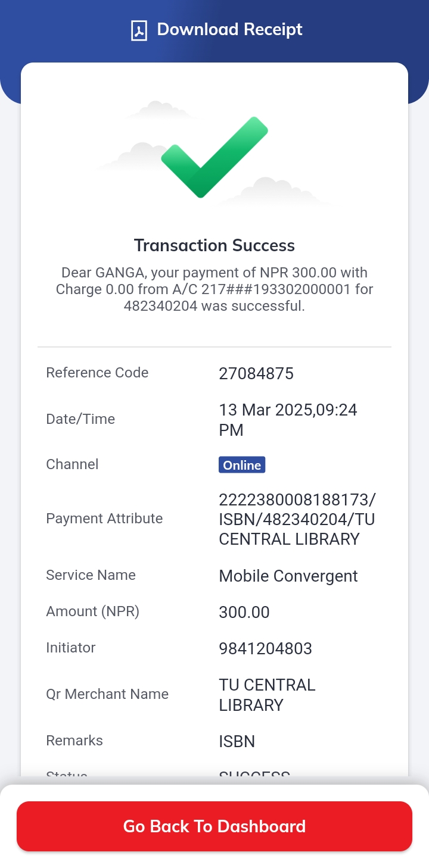Tap the Reference Code label
This screenshot has width=429, height=868.
97,373
